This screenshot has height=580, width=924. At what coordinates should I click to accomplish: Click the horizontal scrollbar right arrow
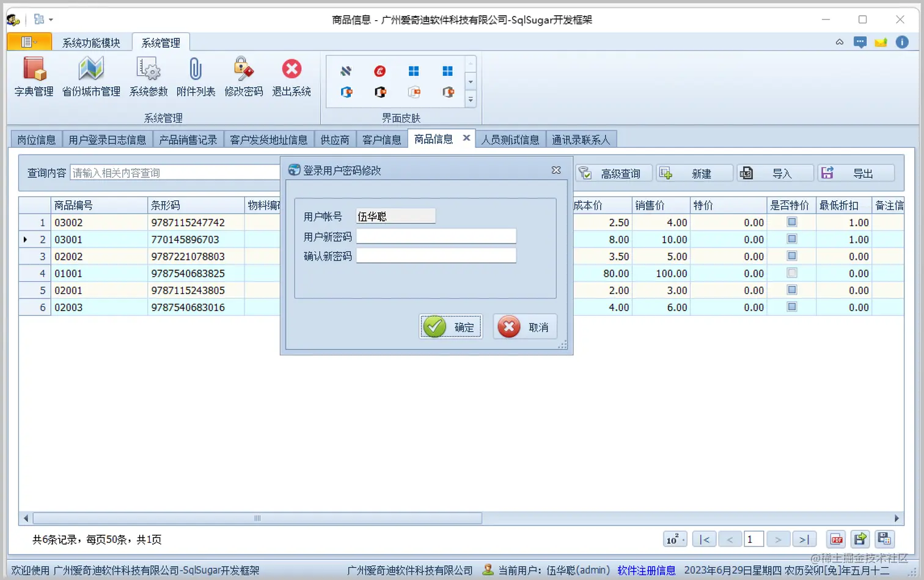pos(897,518)
